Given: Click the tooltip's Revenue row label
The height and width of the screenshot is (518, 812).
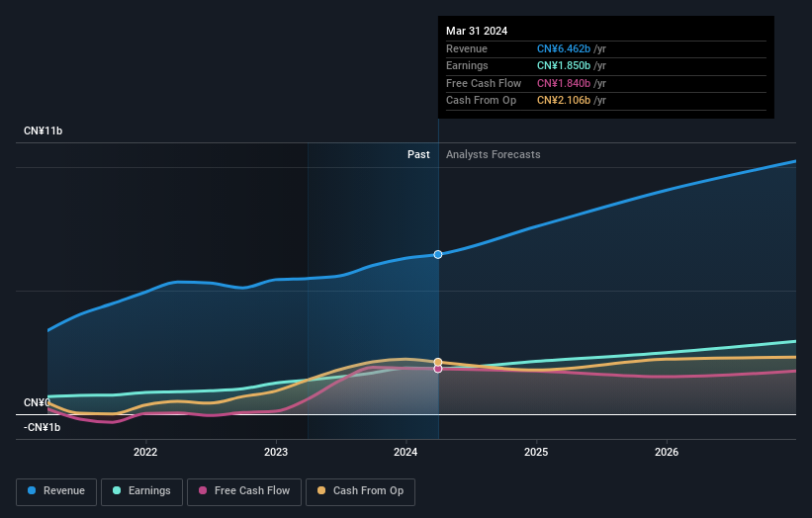Looking at the screenshot, I should tap(467, 48).
